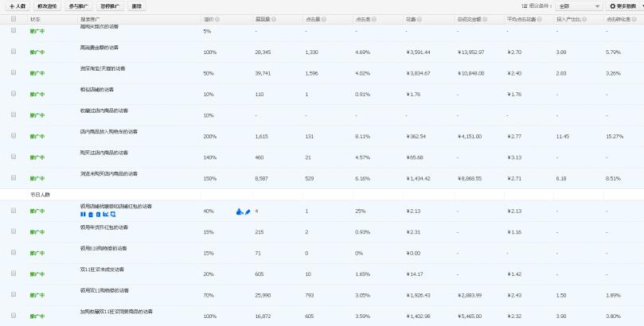
Task: Click the person icon beside 40% premium
Action: click(239, 212)
